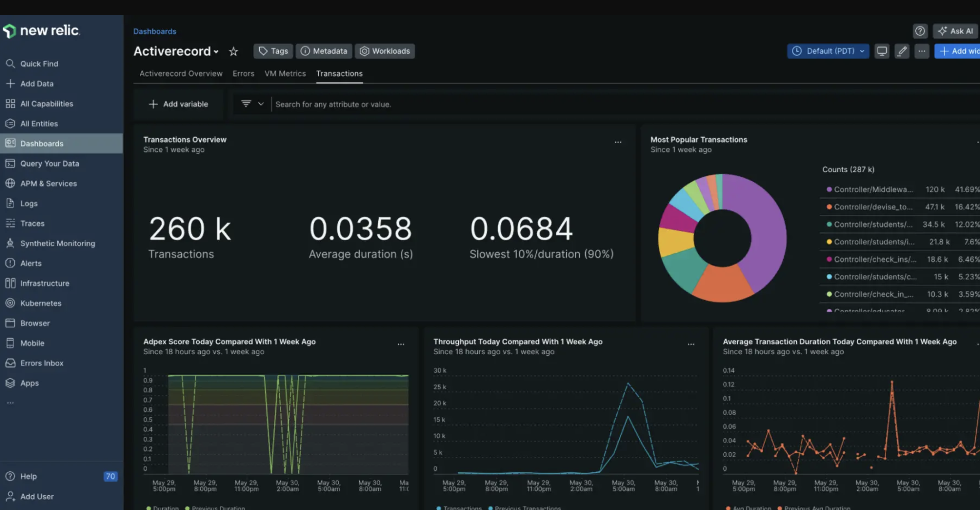Open APM & Services globe icon
This screenshot has width=980, height=510.
[x=10, y=183]
